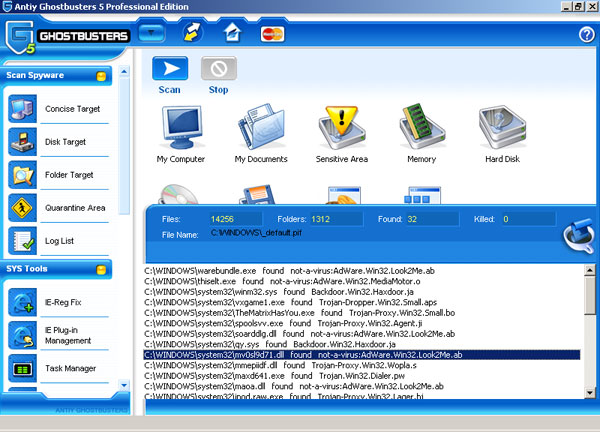
Task: Click the results list scrollbar thumb
Action: (x=590, y=295)
